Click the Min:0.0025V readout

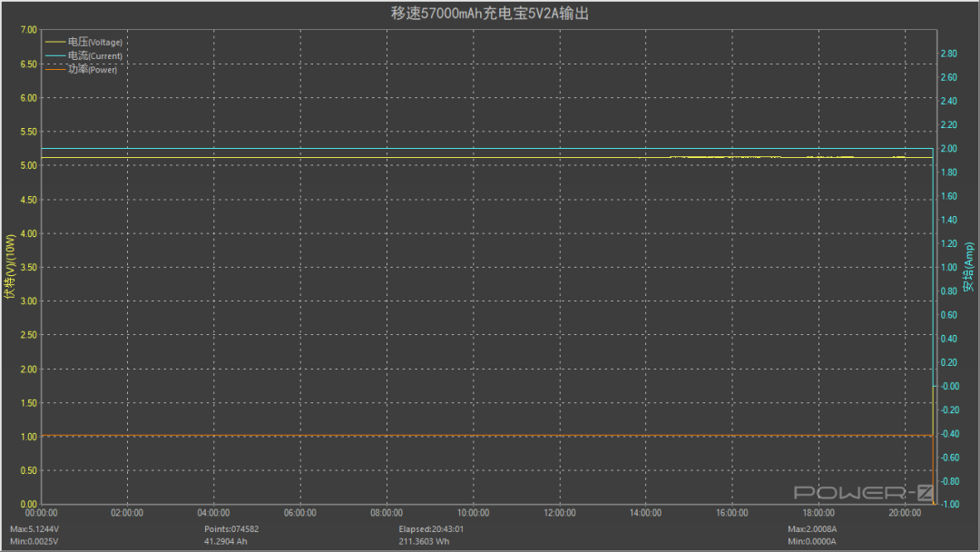[34, 541]
